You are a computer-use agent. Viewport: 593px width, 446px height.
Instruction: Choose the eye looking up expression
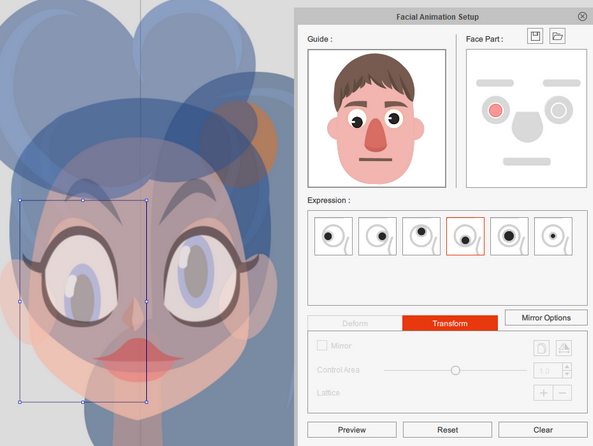click(421, 236)
